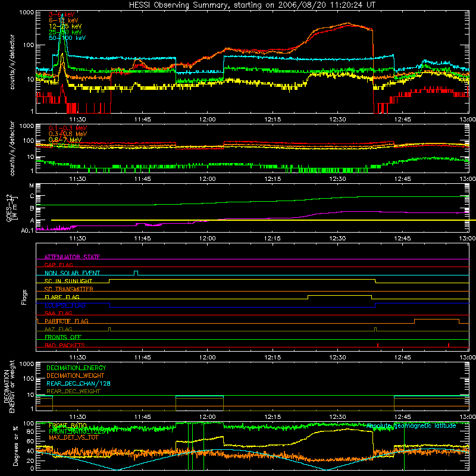476x476 pixels.
Task: Click the FRONT_RATIO legend label
Action: pos(68,425)
